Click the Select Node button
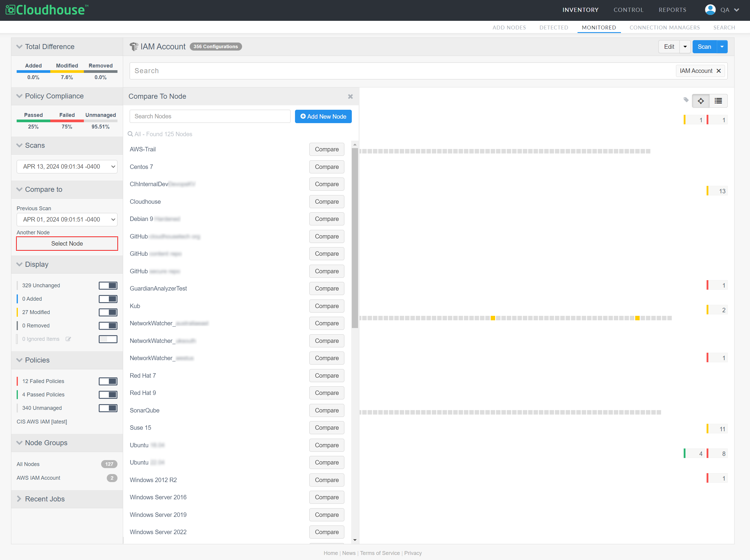750x560 pixels. (x=67, y=244)
